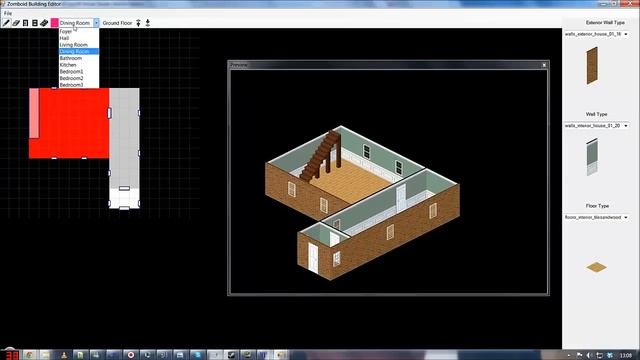Select the Door placement tool
Screen dimensions: 640x360
25,23
